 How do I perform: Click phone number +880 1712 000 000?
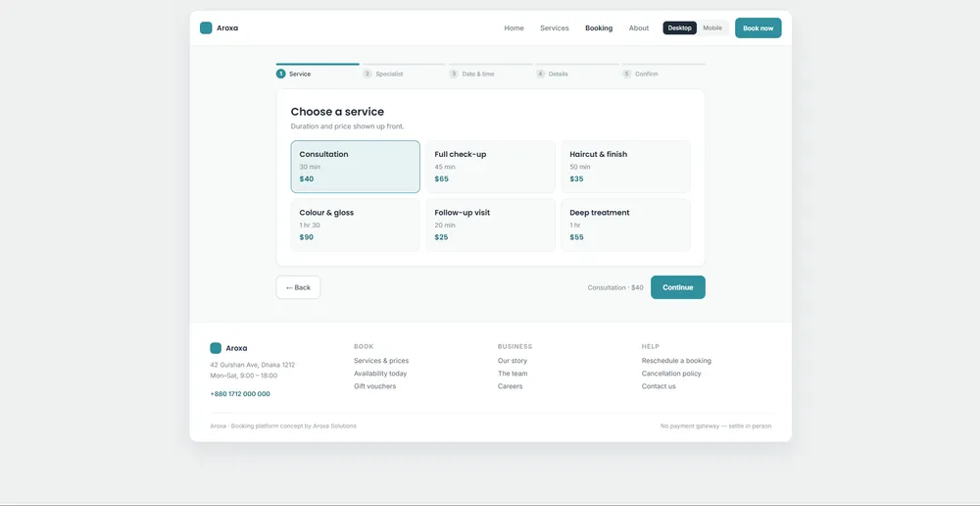tap(240, 394)
